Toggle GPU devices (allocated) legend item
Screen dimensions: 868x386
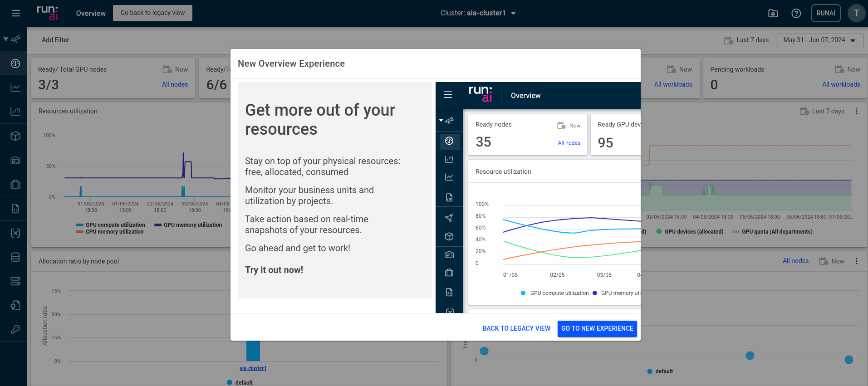coord(690,232)
